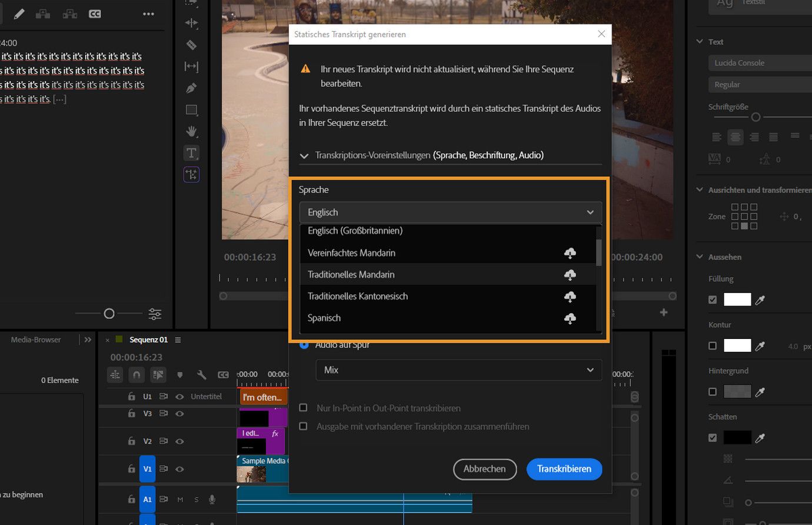Open timeline settings wrench icon
The image size is (812, 525).
tap(201, 375)
